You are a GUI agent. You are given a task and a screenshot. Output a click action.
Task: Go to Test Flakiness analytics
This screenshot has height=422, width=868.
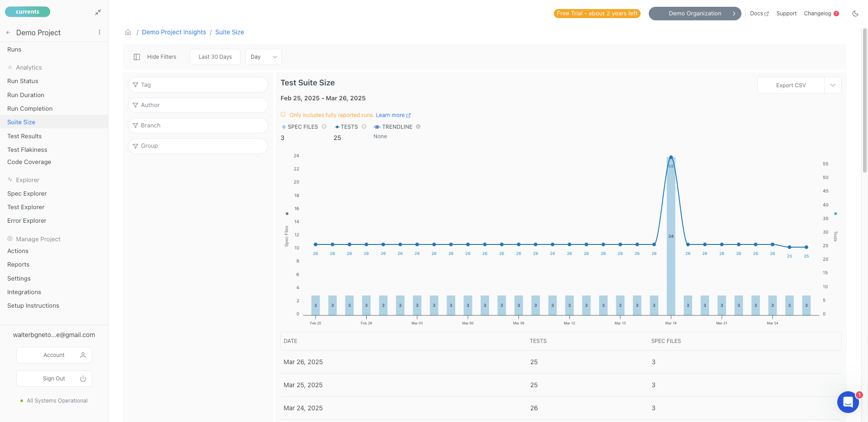pyautogui.click(x=27, y=150)
